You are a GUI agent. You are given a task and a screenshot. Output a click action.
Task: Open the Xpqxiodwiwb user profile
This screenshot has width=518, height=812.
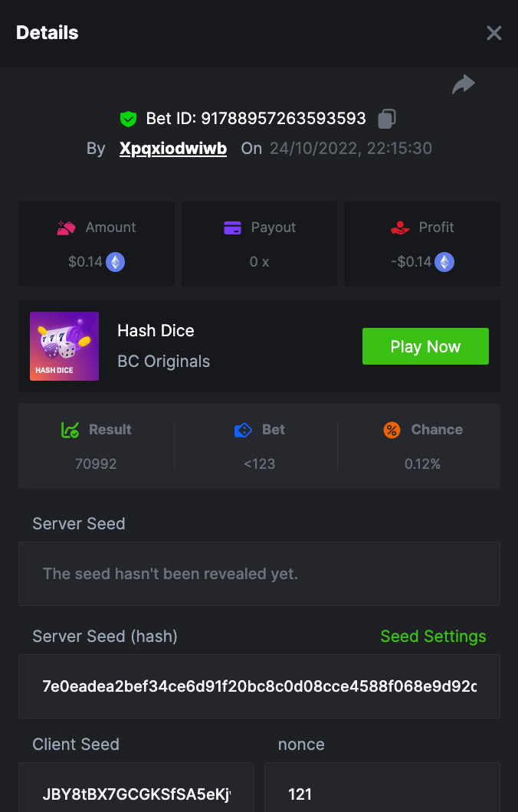click(x=173, y=149)
